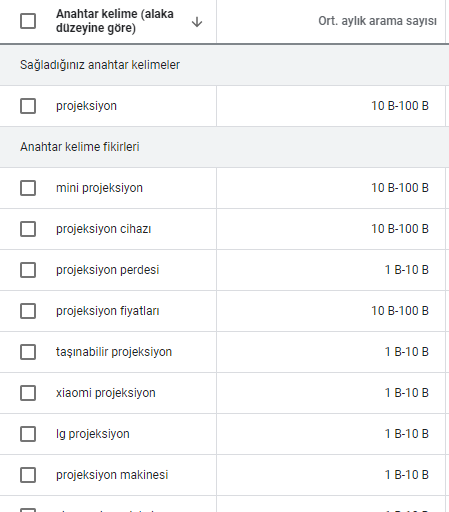
Task: Select the projeksiyon makinesi checkbox
Action: [x=28, y=475]
